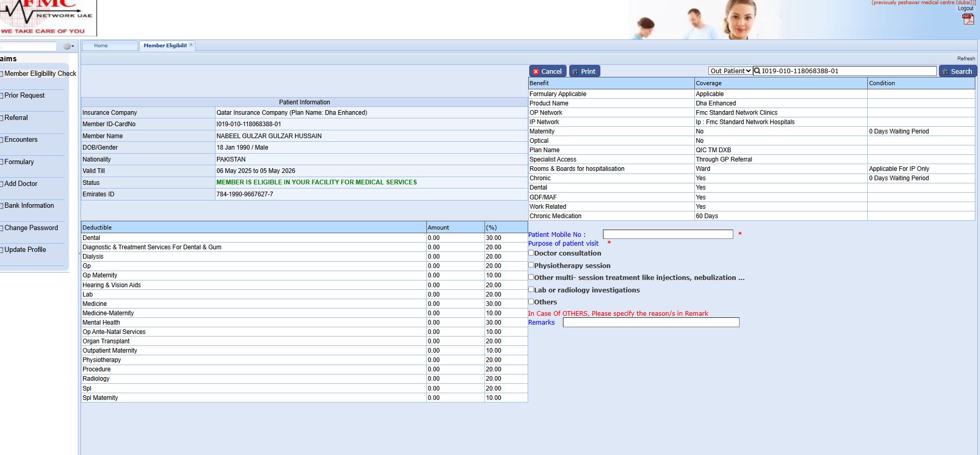Click the magnifier icon in search field
This screenshot has width=980, height=455.
757,71
